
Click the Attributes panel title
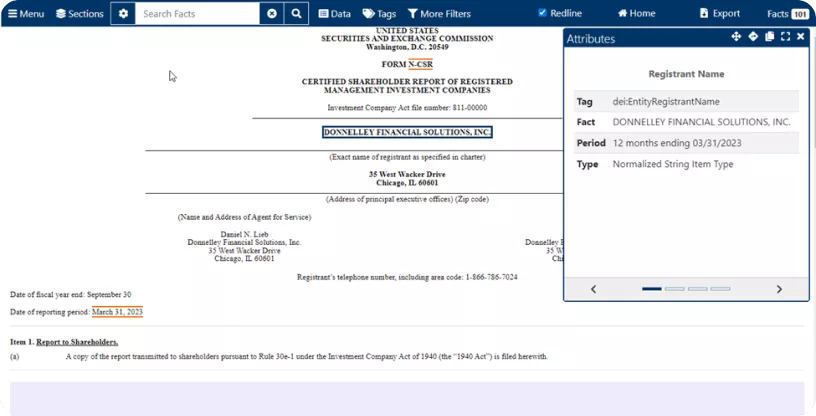coord(591,39)
